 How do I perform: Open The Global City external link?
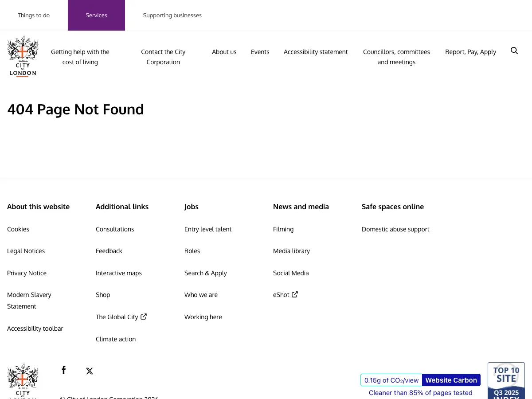tap(121, 317)
